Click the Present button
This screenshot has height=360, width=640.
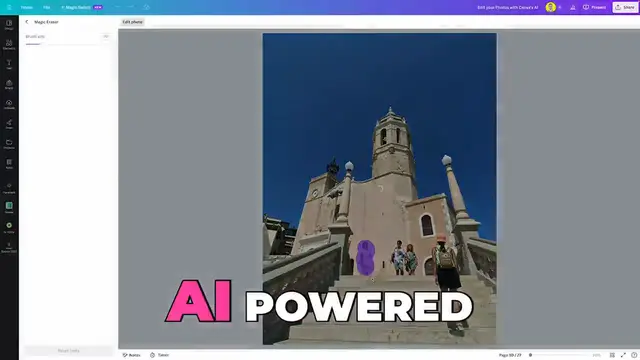click(x=595, y=7)
